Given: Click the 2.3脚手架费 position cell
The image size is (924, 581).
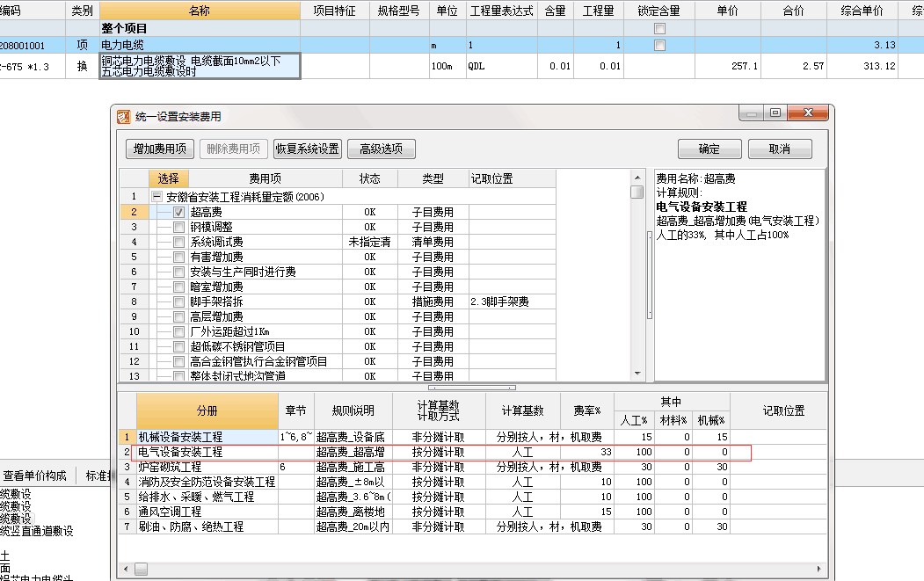Looking at the screenshot, I should 512,301.
